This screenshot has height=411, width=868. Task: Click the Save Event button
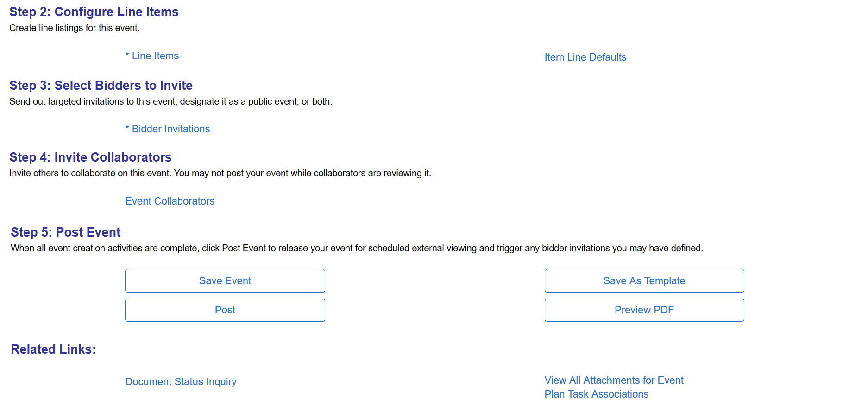tap(225, 281)
